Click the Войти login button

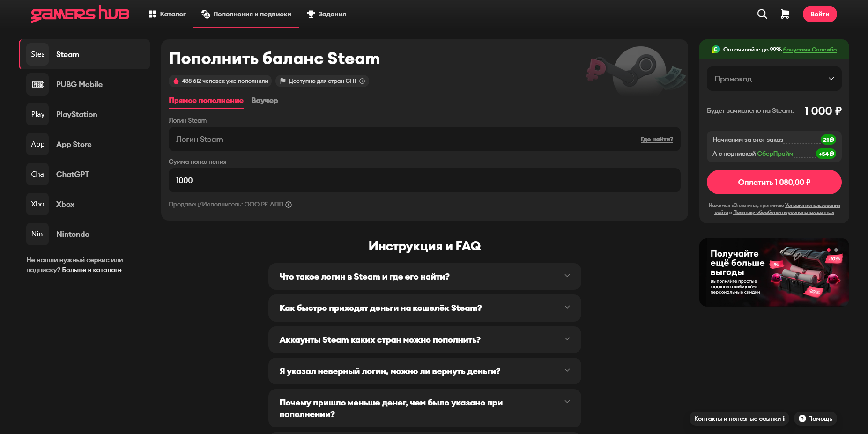[820, 14]
